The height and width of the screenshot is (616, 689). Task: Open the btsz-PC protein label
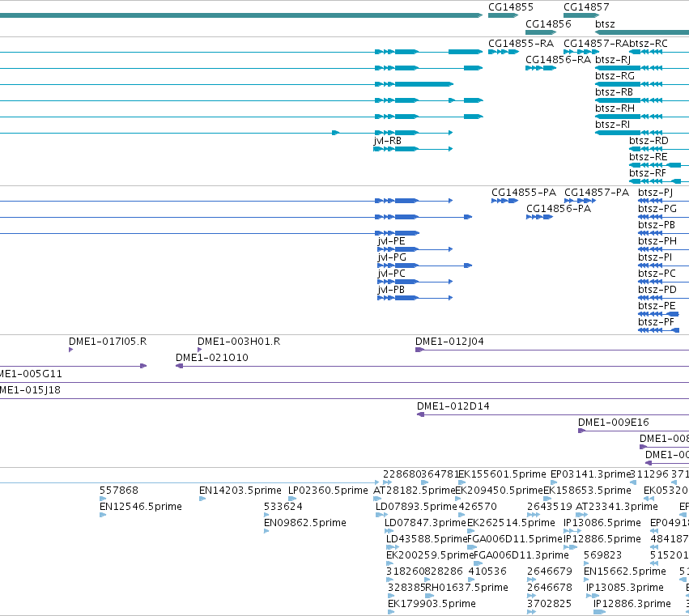point(657,274)
